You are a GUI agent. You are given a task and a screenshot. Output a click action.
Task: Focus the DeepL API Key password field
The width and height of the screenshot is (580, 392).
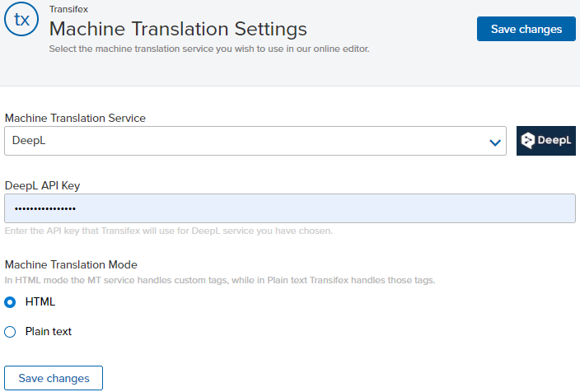290,208
